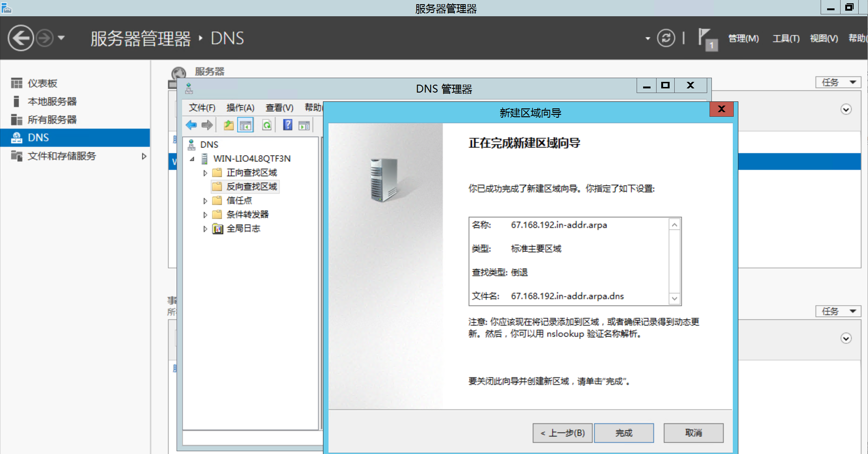Click the Server Manager back arrow
Image resolution: width=868 pixels, height=454 pixels.
(21, 38)
